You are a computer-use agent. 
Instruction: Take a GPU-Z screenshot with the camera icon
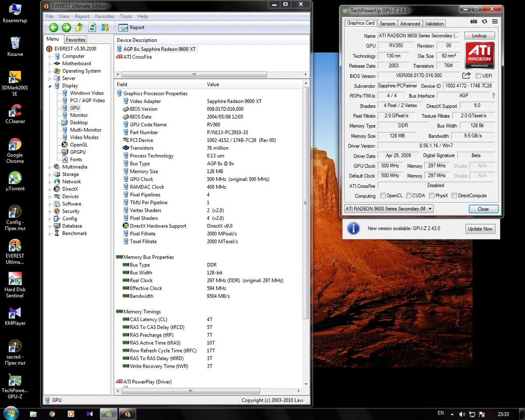click(474, 21)
